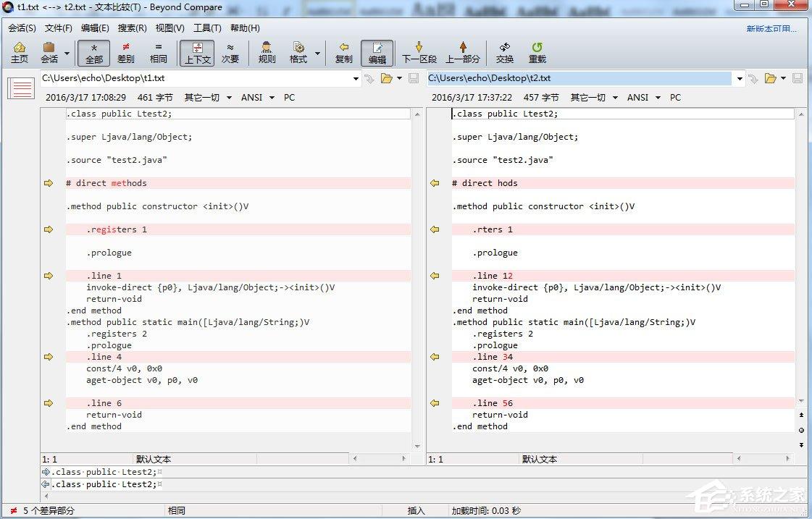Toggle the 次要 minor differences button
Viewport: 812px width, 519px height.
click(x=230, y=53)
